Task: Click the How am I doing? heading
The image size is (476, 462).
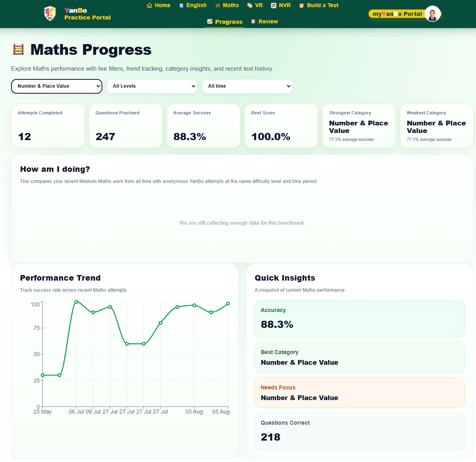Action: coord(55,169)
